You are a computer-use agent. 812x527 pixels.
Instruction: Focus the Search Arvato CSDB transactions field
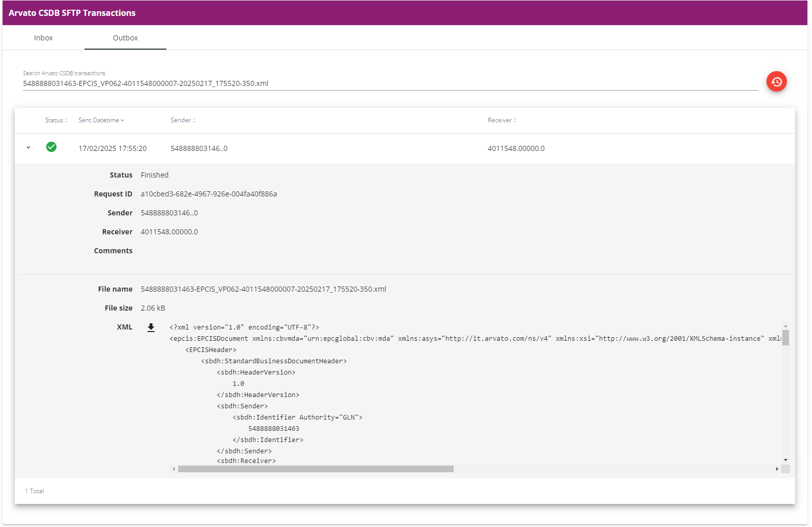pyautogui.click(x=390, y=83)
